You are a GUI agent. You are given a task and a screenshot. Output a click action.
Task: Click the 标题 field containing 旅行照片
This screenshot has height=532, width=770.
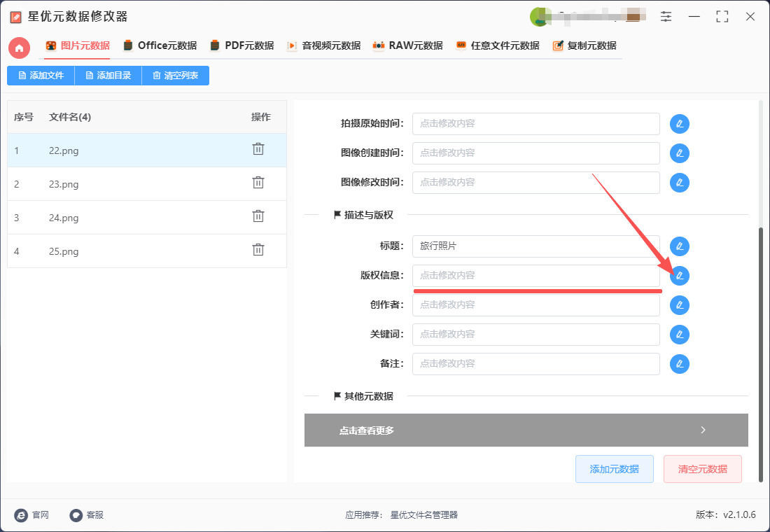[535, 246]
